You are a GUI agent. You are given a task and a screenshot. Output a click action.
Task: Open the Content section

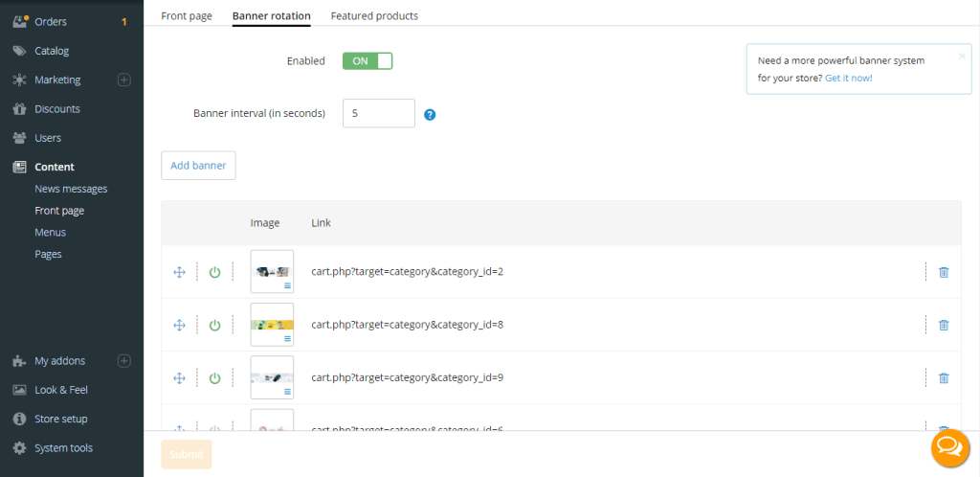point(55,167)
